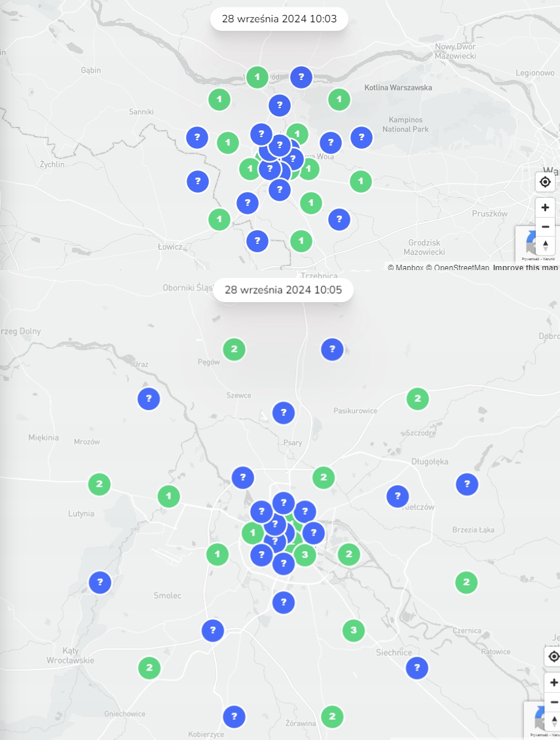Screen dimensions: 560x740
Task: Select green 2 marker below Brzezia Łąka
Action: tap(466, 583)
